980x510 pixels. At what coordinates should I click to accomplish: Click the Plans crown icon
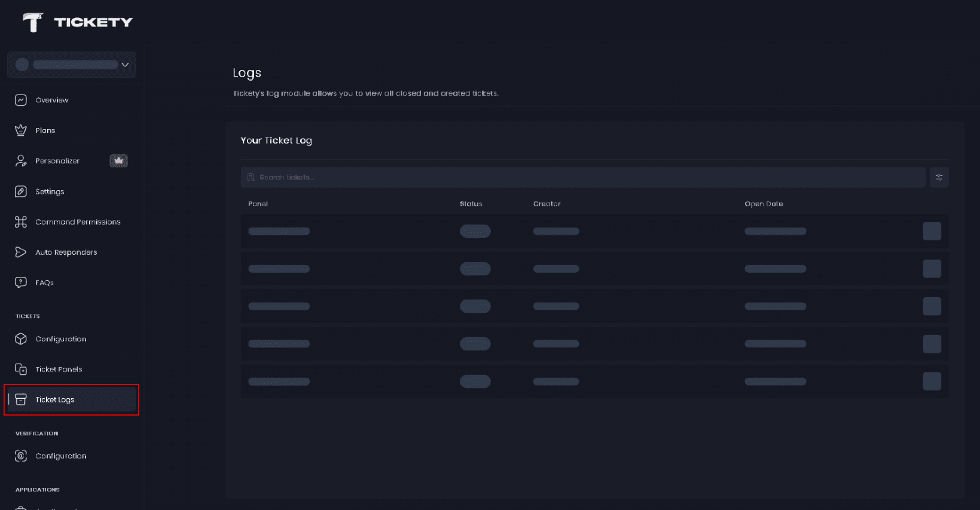pyautogui.click(x=21, y=130)
